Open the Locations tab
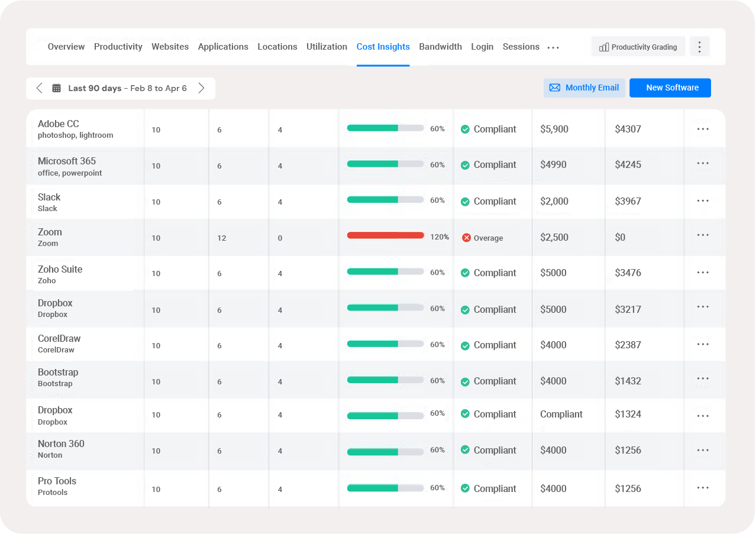Image resolution: width=756 pixels, height=534 pixels. (277, 47)
